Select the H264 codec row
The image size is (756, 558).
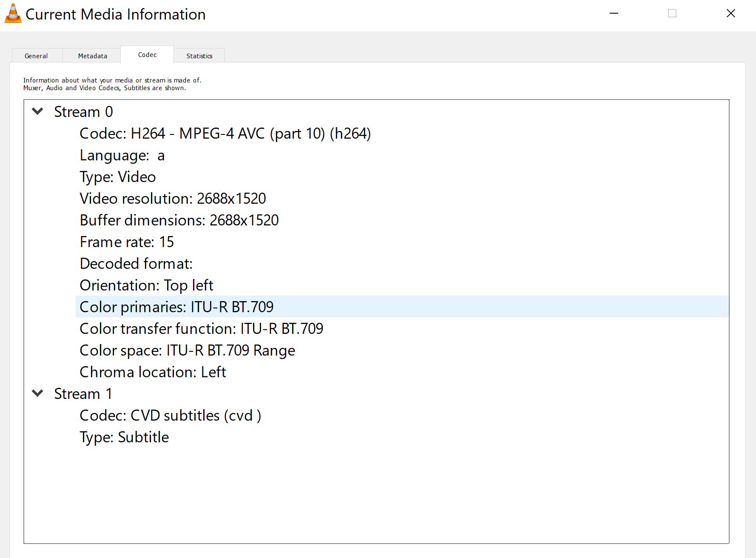pos(225,134)
